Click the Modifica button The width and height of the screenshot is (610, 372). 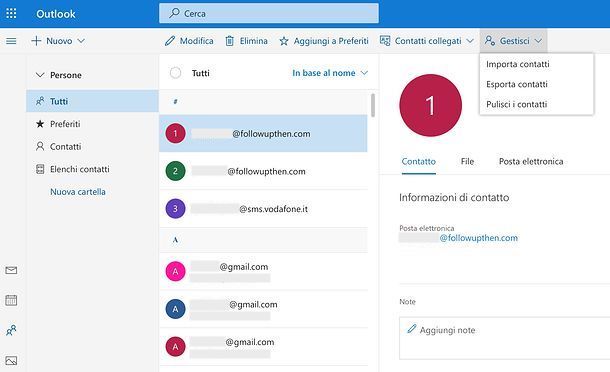(189, 41)
